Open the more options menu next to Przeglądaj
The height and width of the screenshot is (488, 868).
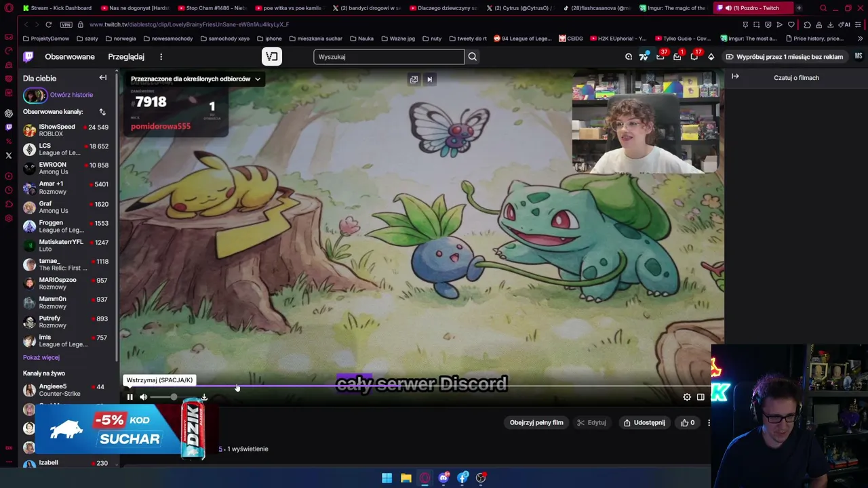coord(161,57)
